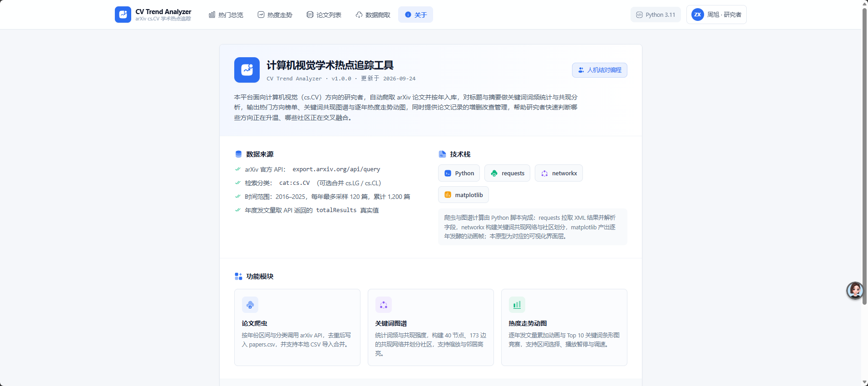Click the database icon next to 数据来源
The height and width of the screenshot is (386, 868).
coord(238,154)
